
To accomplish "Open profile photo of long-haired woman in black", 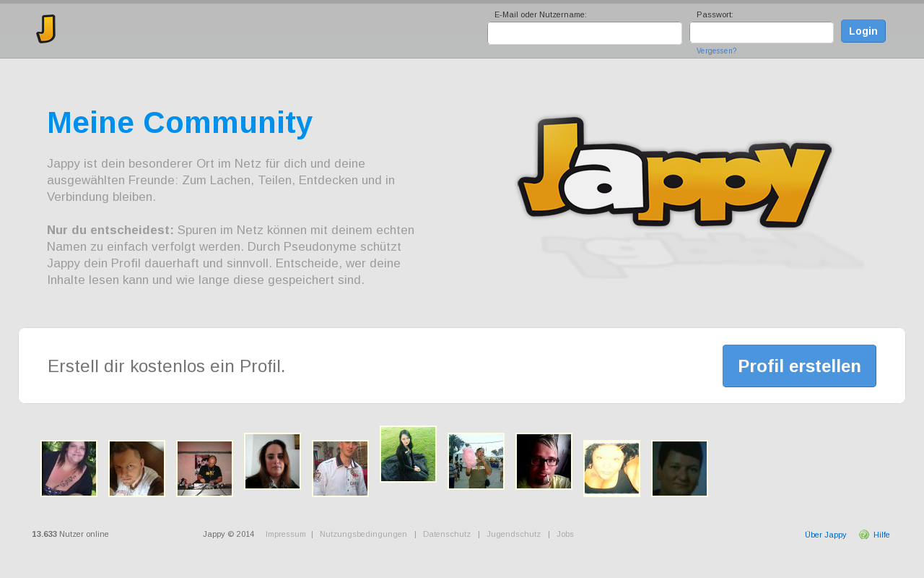I will pos(272,462).
